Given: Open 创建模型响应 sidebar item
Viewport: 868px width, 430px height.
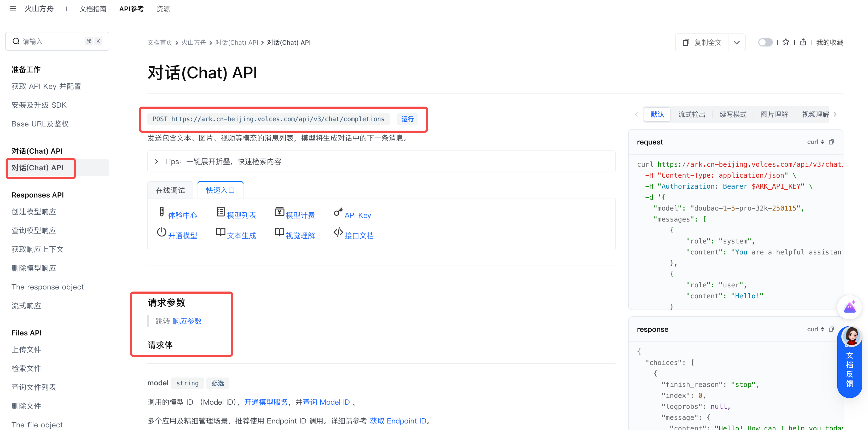Looking at the screenshot, I should coord(34,212).
